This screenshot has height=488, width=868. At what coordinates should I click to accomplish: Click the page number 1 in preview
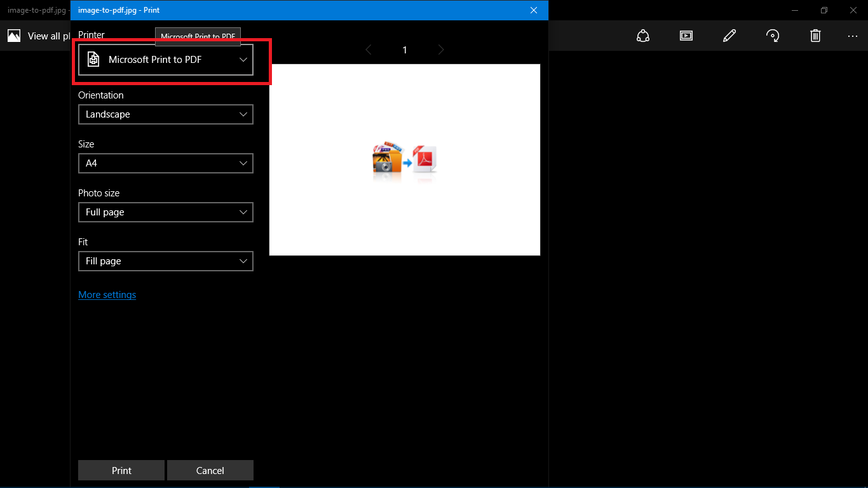[x=405, y=50]
